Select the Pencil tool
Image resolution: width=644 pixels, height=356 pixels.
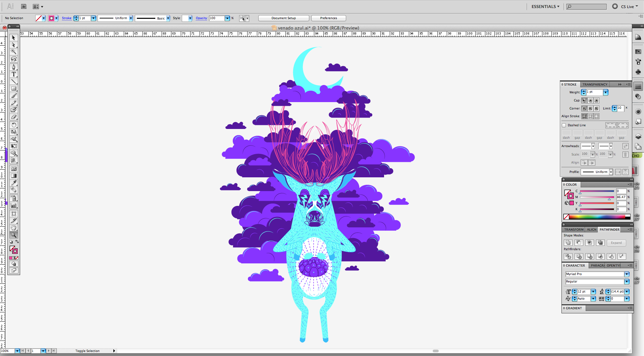13,103
